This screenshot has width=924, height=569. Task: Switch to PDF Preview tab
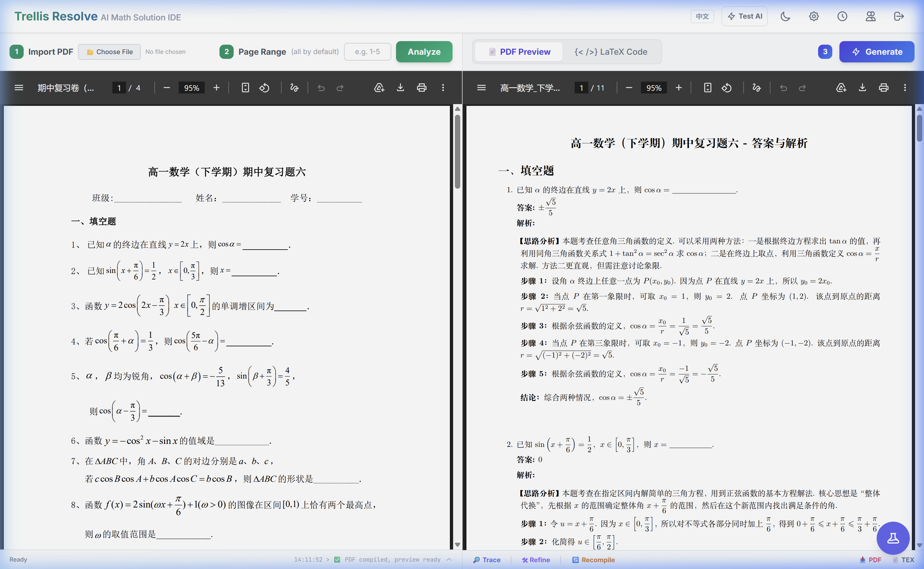click(519, 52)
